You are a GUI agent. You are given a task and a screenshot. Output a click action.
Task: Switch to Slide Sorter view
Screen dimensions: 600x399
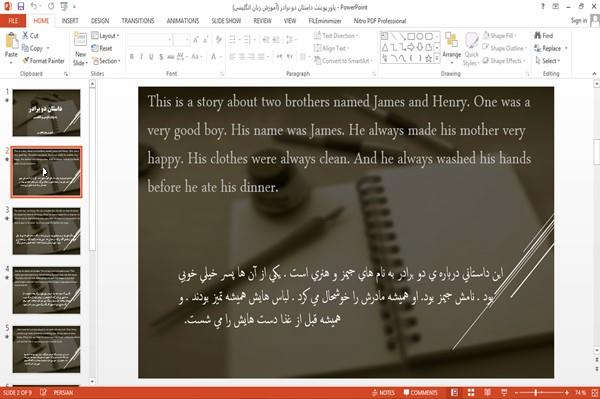471,393
